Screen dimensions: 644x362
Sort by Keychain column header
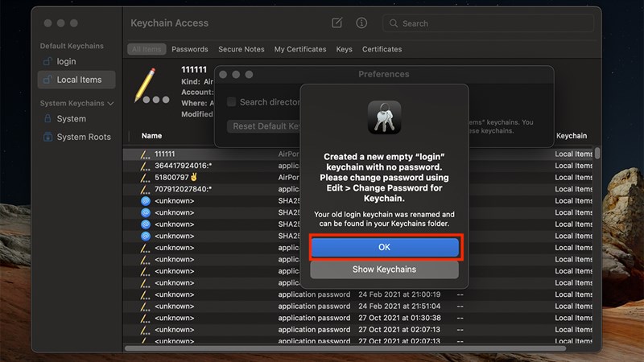(x=572, y=136)
